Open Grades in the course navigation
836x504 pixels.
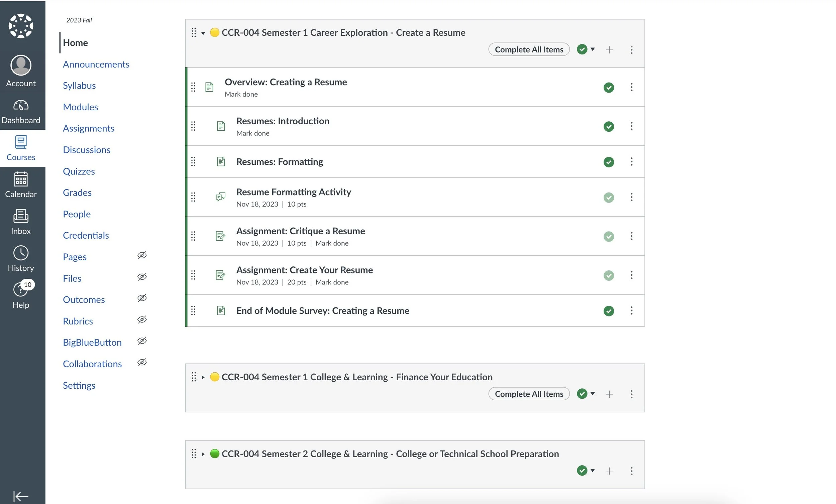click(x=77, y=192)
